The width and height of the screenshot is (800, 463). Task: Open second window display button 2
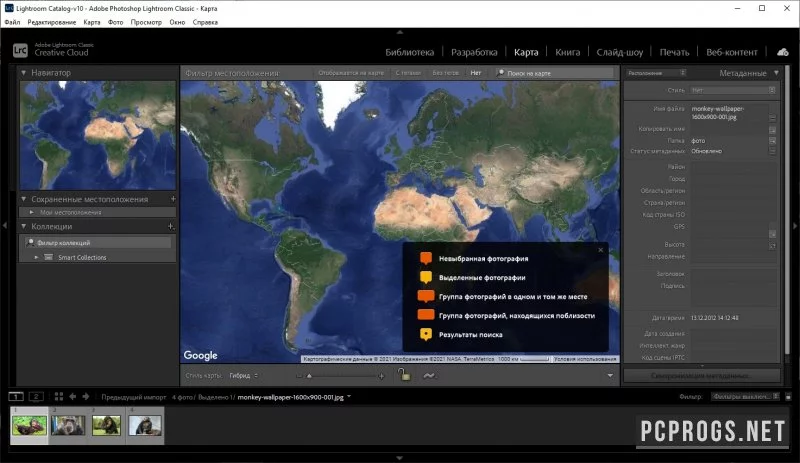point(36,397)
